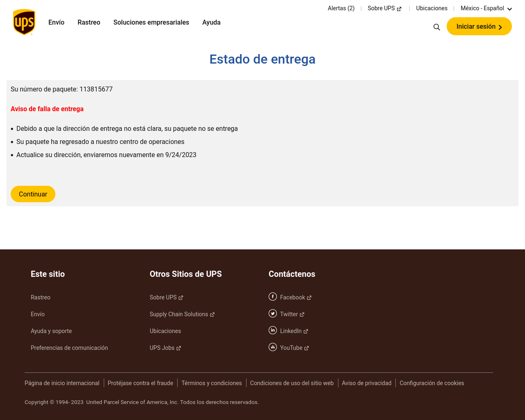Click the Estado de entrega heading
The height and width of the screenshot is (420, 525).
coord(262,59)
